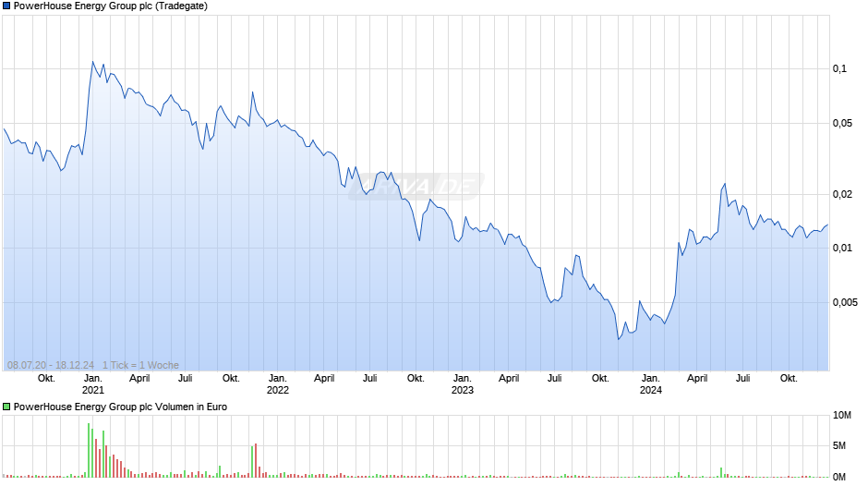Screen dimensions: 868x486
Task: Click the Jan. 2023 time axis label
Action: 463,383
